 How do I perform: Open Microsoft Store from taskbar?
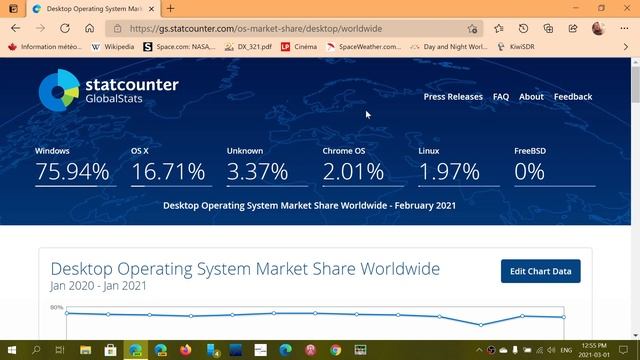coord(110,350)
